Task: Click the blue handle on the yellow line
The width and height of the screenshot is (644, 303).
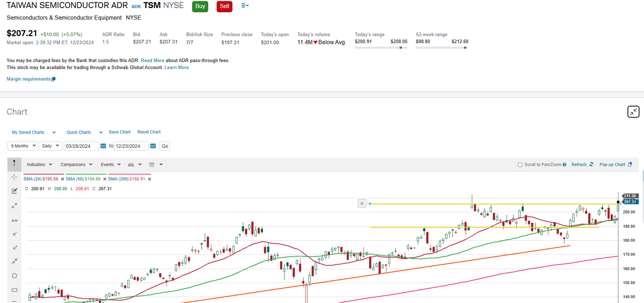Action: pyautogui.click(x=370, y=204)
